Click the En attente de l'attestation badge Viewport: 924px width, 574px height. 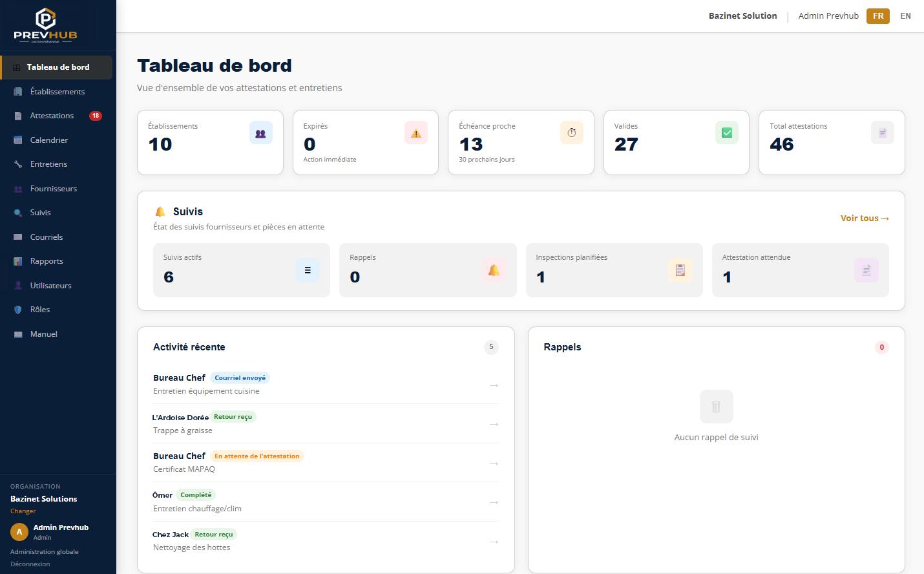[257, 456]
